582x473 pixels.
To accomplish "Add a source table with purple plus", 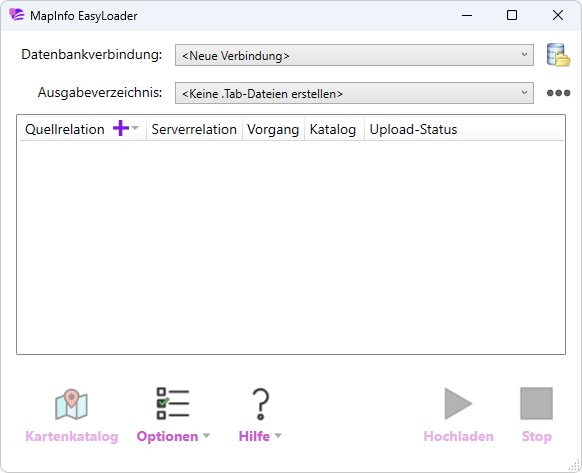I will (121, 128).
